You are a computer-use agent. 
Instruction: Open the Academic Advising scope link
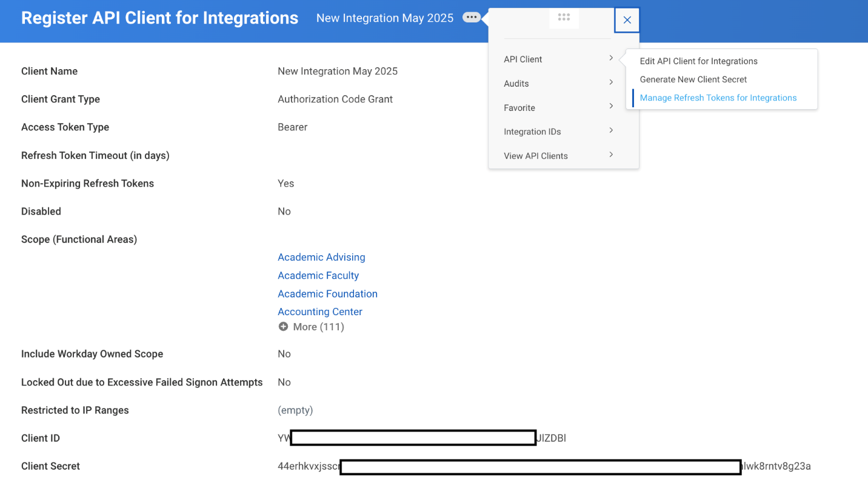pos(321,257)
